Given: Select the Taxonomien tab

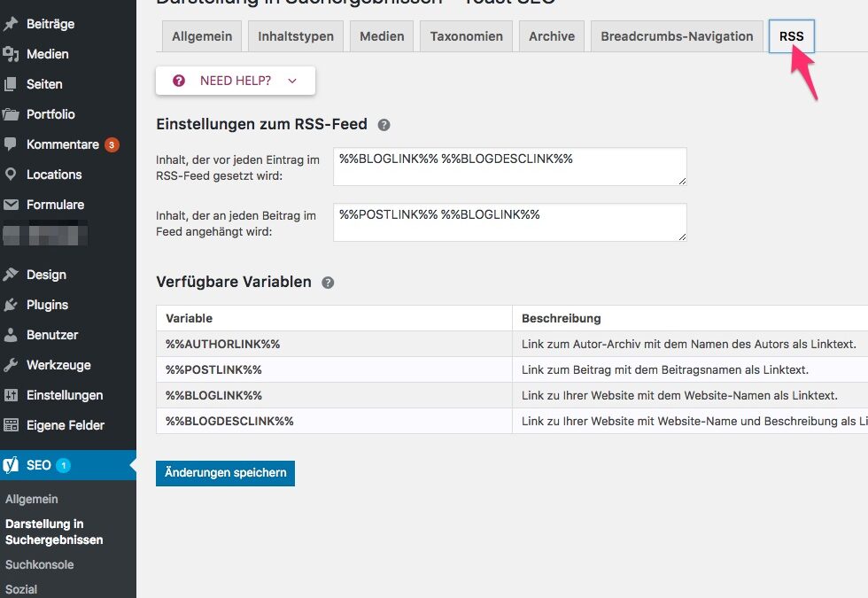Looking at the screenshot, I should pyautogui.click(x=466, y=36).
